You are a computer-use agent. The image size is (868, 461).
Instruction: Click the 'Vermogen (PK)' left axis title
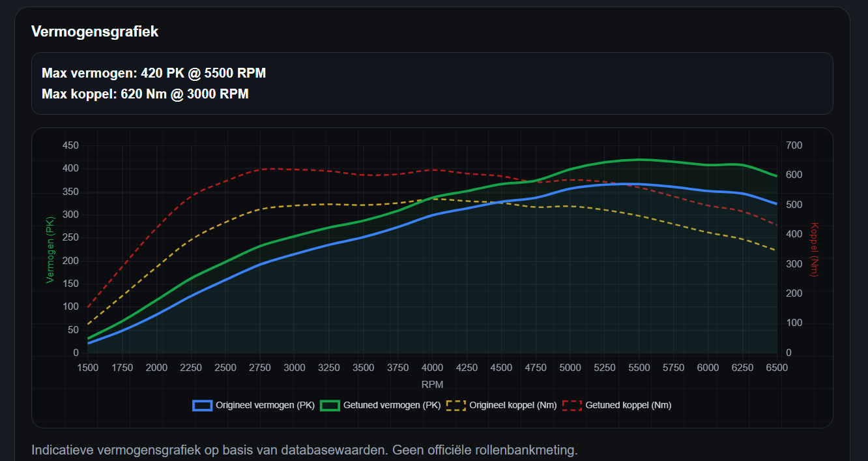[x=49, y=250]
